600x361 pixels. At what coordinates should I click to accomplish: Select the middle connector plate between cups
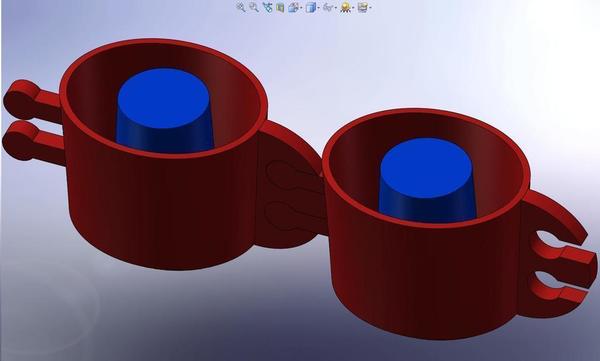[288, 188]
